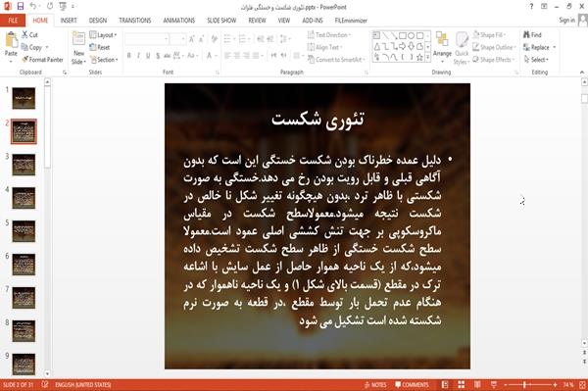The image size is (588, 391).
Task: Click the zoom out minus button
Action: pyautogui.click(x=505, y=384)
